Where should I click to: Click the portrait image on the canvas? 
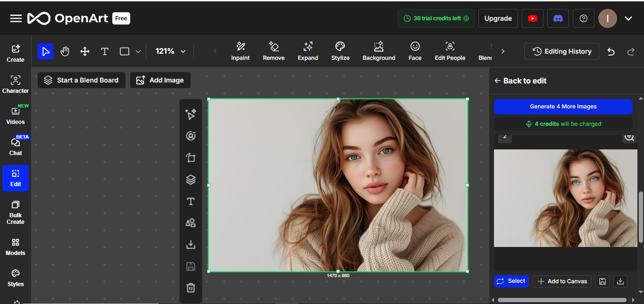coord(338,185)
